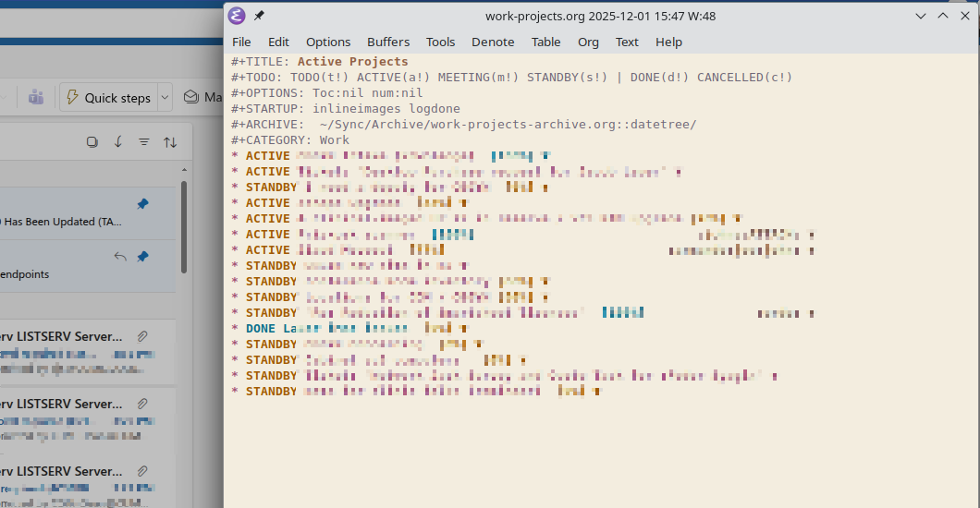The height and width of the screenshot is (508, 980).
Task: Open the Denote menu
Action: pyautogui.click(x=493, y=42)
